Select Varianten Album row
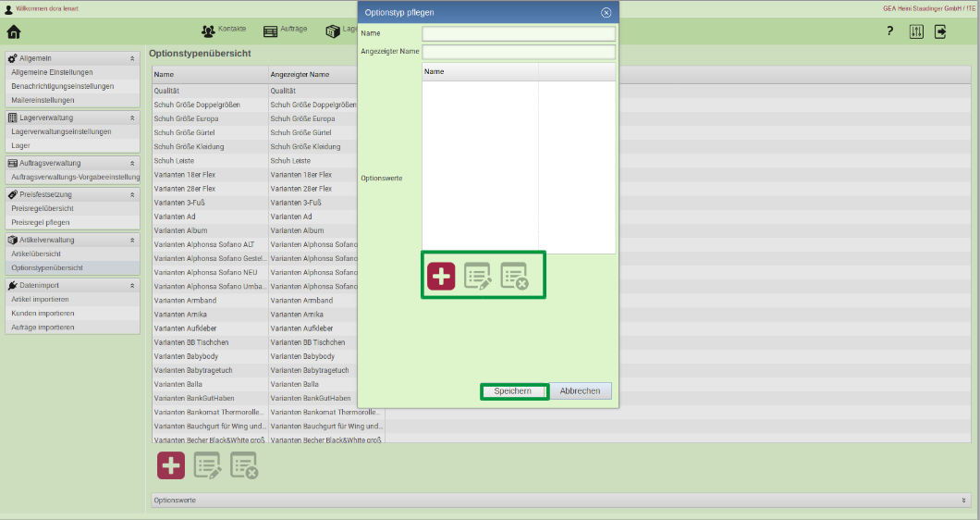 (x=255, y=230)
